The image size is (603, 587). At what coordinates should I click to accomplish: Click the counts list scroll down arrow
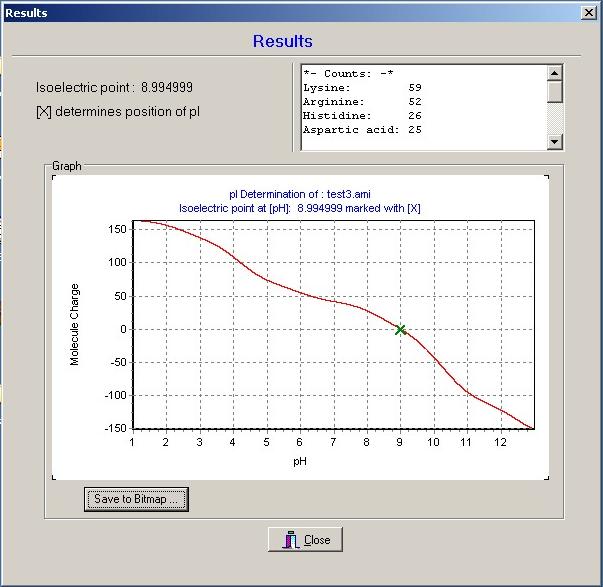click(554, 142)
